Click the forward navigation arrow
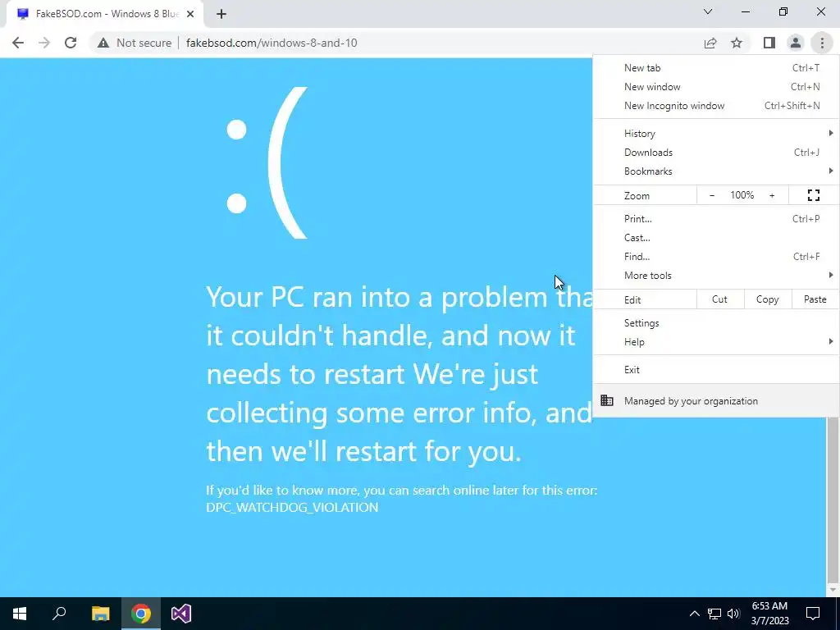The width and height of the screenshot is (840, 630). pyautogui.click(x=44, y=43)
